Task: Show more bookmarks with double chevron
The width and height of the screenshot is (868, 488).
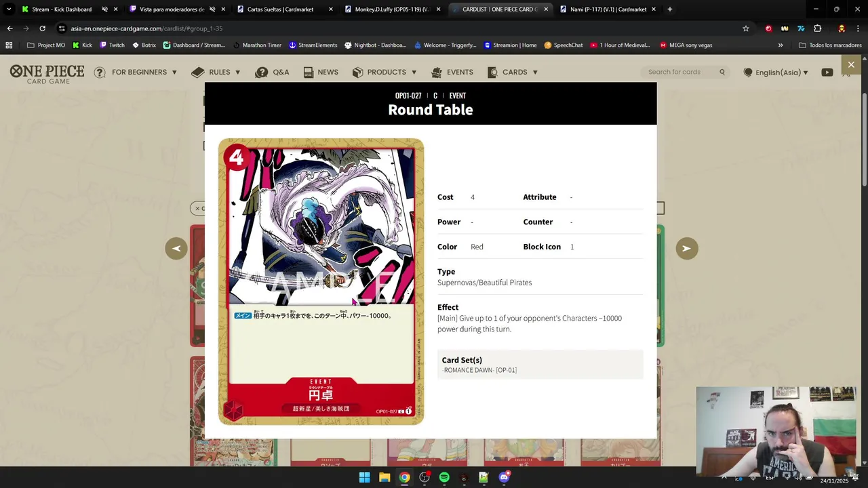Action: pos(781,45)
